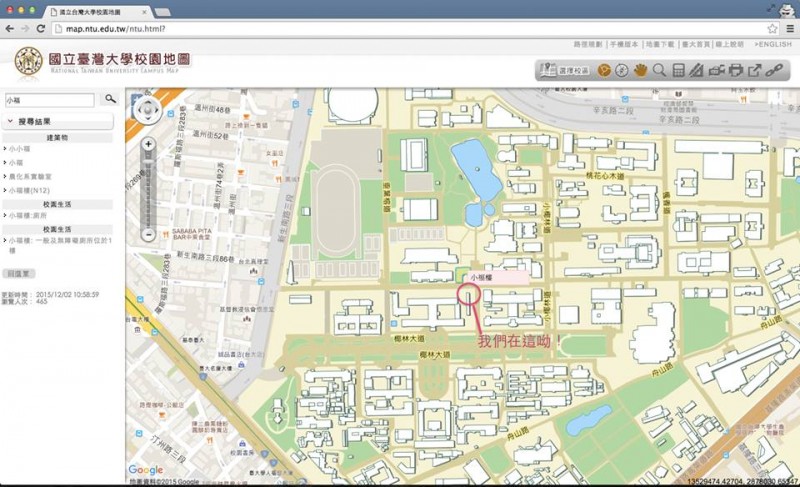Print the map with printer icon
Image resolution: width=800 pixels, height=487 pixels.
point(735,70)
